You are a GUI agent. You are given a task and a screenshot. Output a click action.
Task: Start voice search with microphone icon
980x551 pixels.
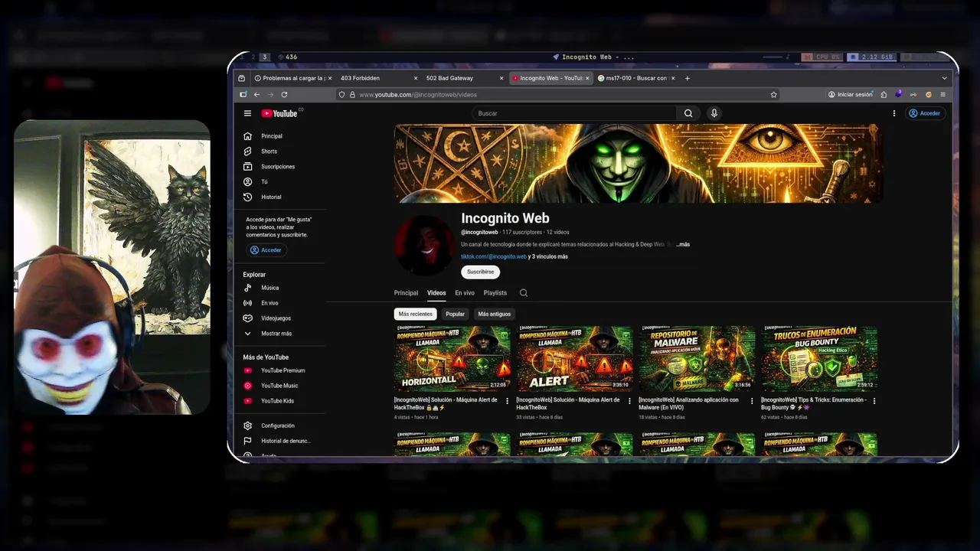[714, 113]
